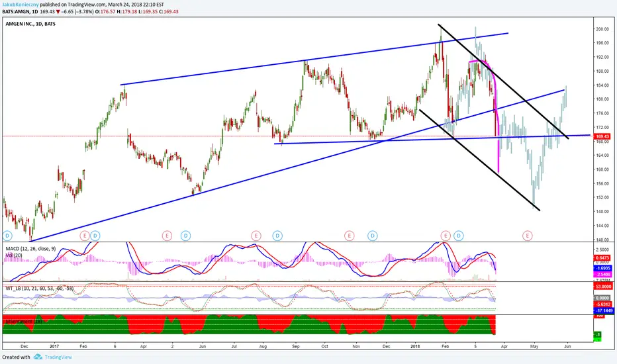This screenshot has height=364, width=617.
Task: Click the L:169.35 low price value
Action: click(148, 12)
